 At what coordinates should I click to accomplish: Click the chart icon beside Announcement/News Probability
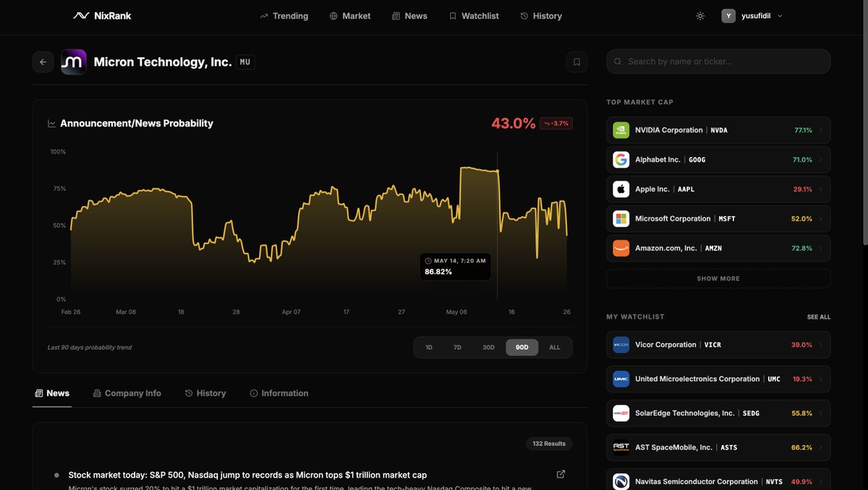52,124
